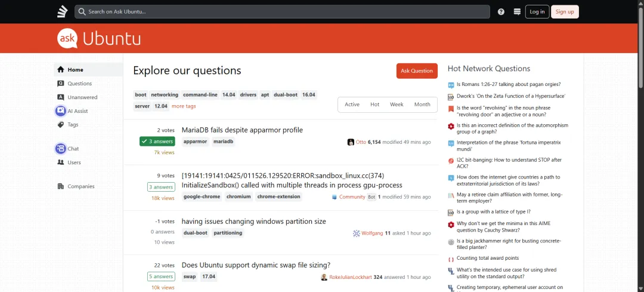
Task: Open Otto's user profile name link
Action: coord(361,142)
